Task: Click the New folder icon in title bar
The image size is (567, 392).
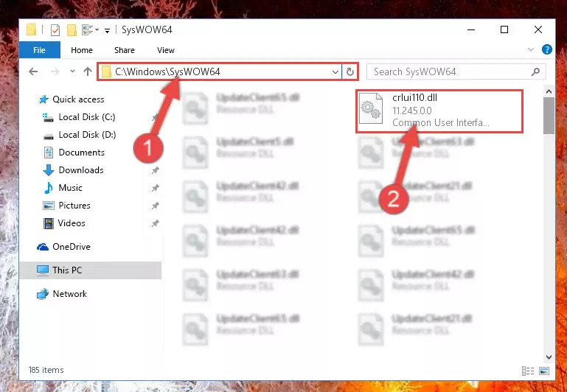Action: click(x=72, y=30)
